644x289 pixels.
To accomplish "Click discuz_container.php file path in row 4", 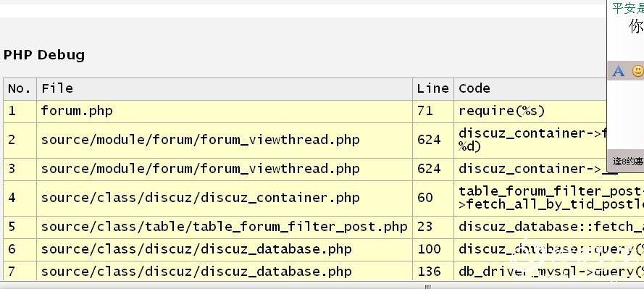I will click(201, 198).
